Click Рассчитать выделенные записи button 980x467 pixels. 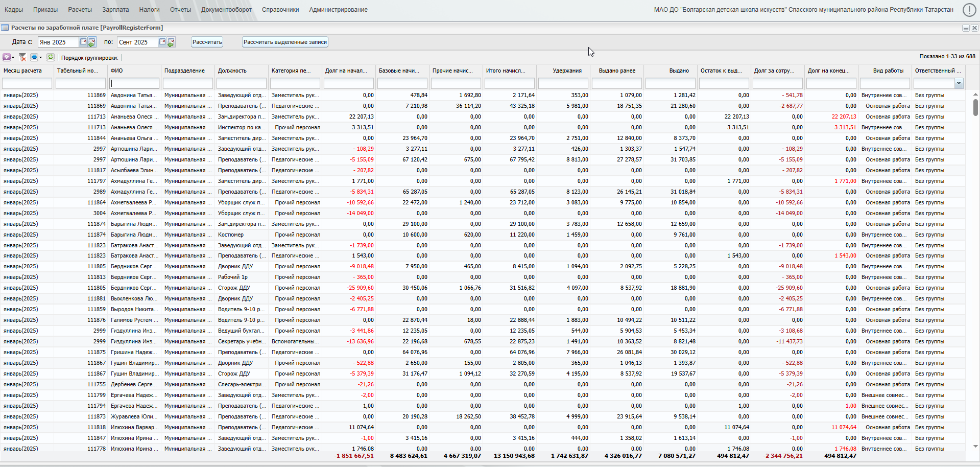pos(285,42)
